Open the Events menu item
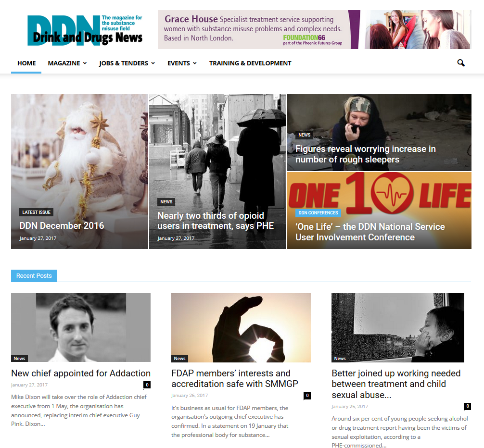This screenshot has height=448, width=484. pos(178,63)
